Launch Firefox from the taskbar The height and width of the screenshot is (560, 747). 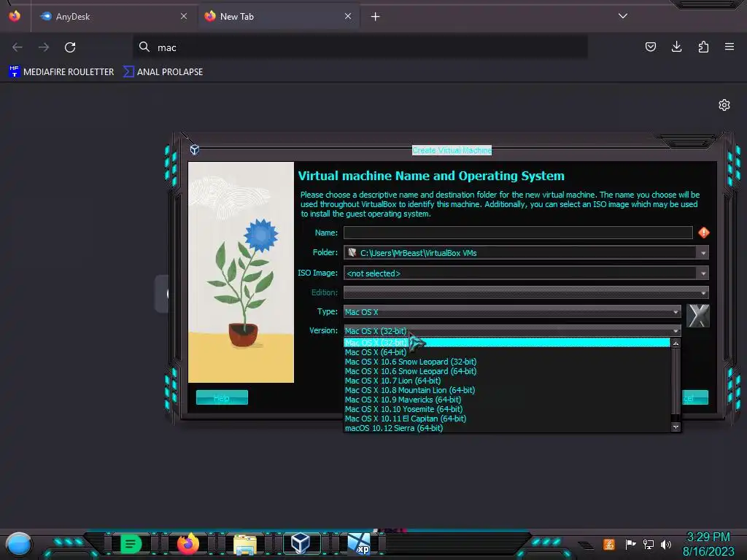pyautogui.click(x=188, y=543)
